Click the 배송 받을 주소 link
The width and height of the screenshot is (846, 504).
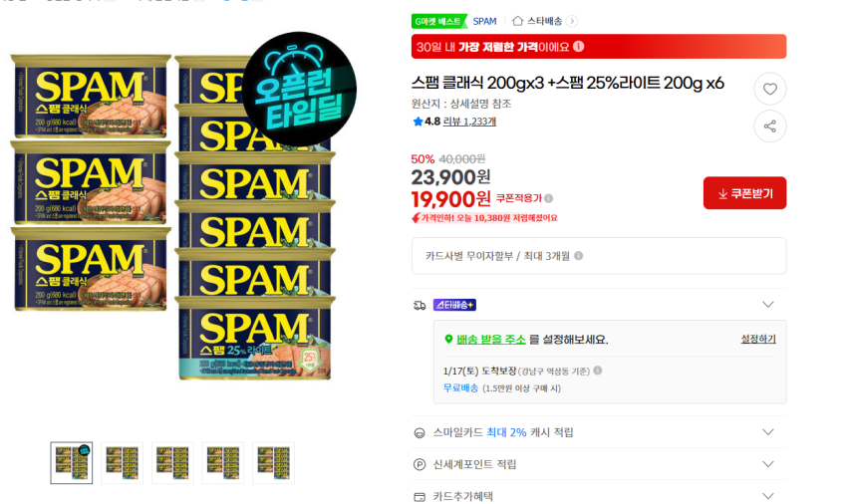click(491, 340)
